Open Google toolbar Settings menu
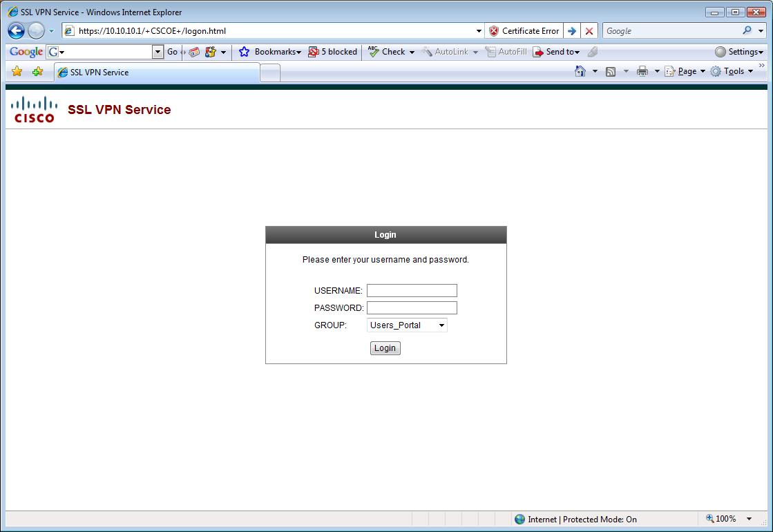Viewport: 773px width, 532px height. [x=739, y=51]
